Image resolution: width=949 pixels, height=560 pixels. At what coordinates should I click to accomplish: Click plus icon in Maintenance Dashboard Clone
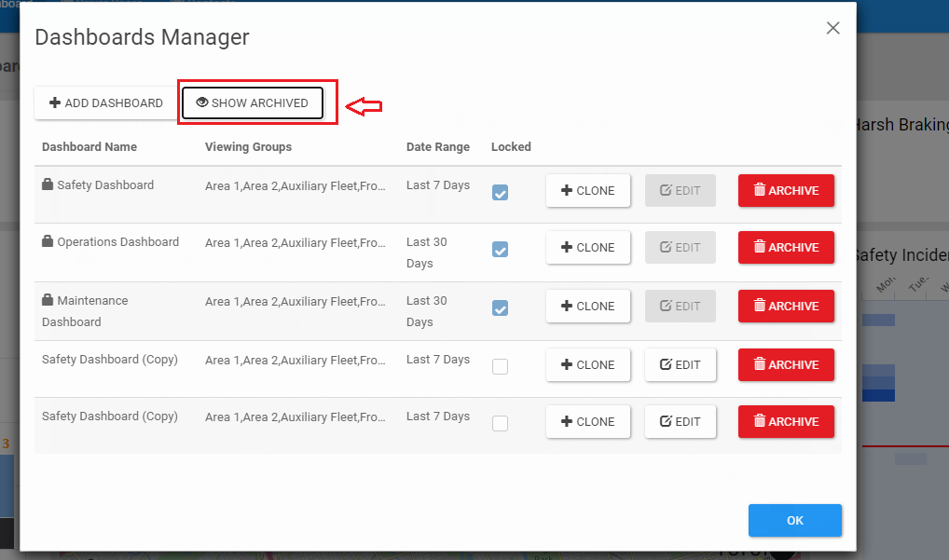pos(567,306)
